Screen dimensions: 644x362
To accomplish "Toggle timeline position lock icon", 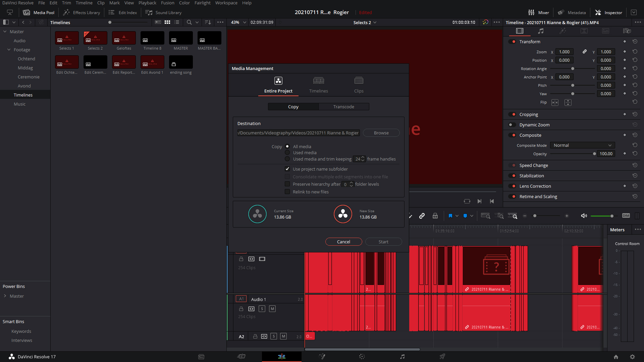I will click(435, 216).
